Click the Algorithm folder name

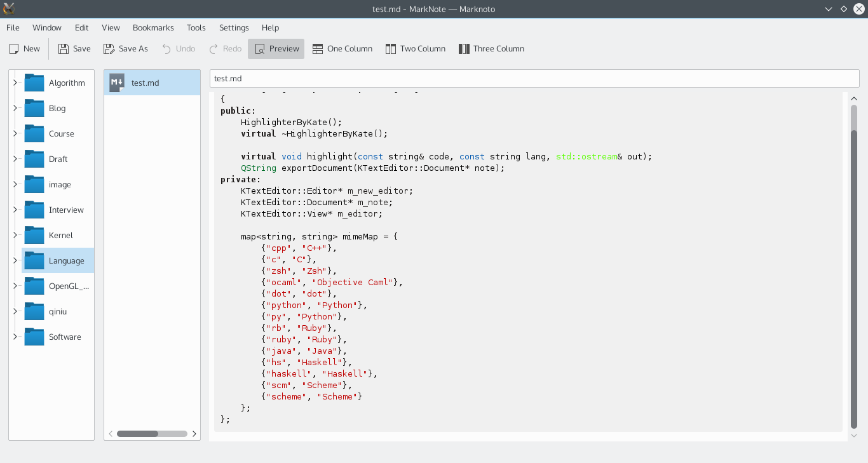(67, 83)
